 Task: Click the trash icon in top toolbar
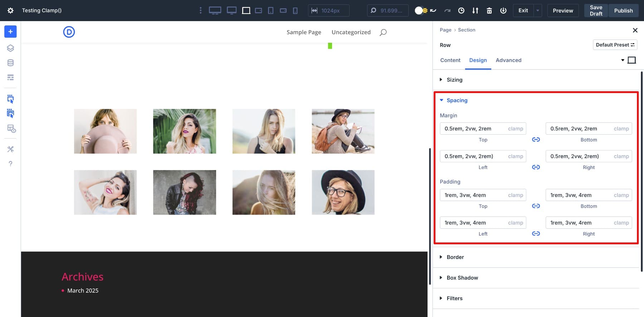coord(489,10)
